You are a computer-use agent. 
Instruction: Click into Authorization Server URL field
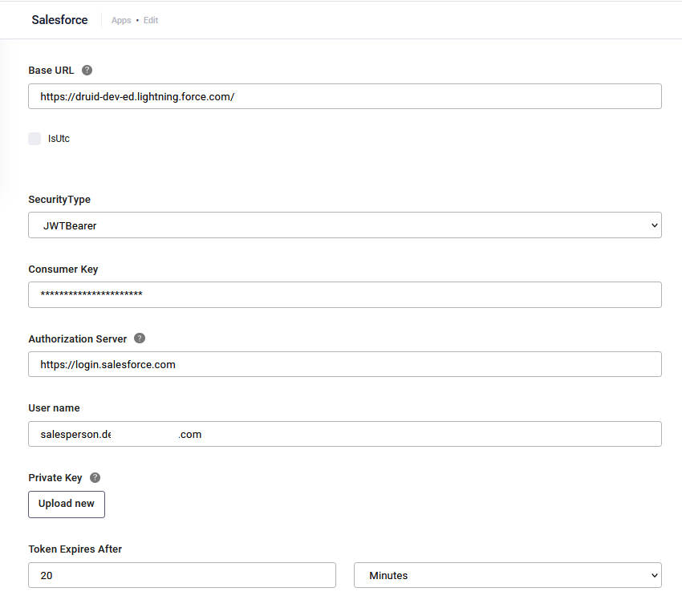click(x=345, y=364)
